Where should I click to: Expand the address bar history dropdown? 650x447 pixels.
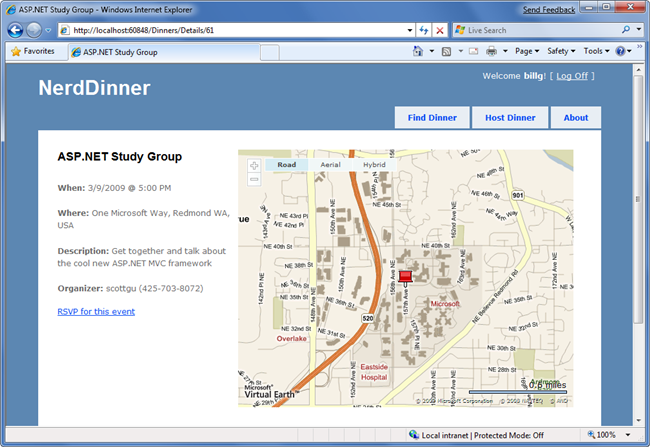click(410, 30)
